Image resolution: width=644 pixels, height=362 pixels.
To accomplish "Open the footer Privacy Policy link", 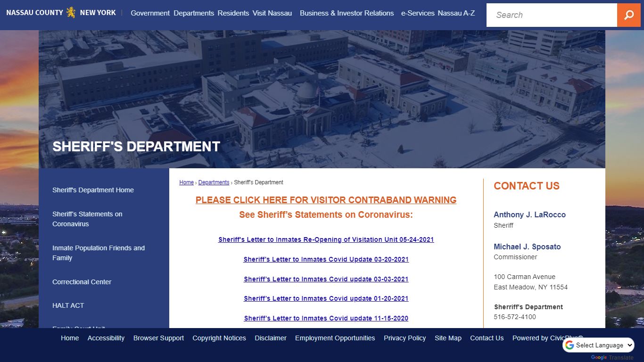I will 405,338.
